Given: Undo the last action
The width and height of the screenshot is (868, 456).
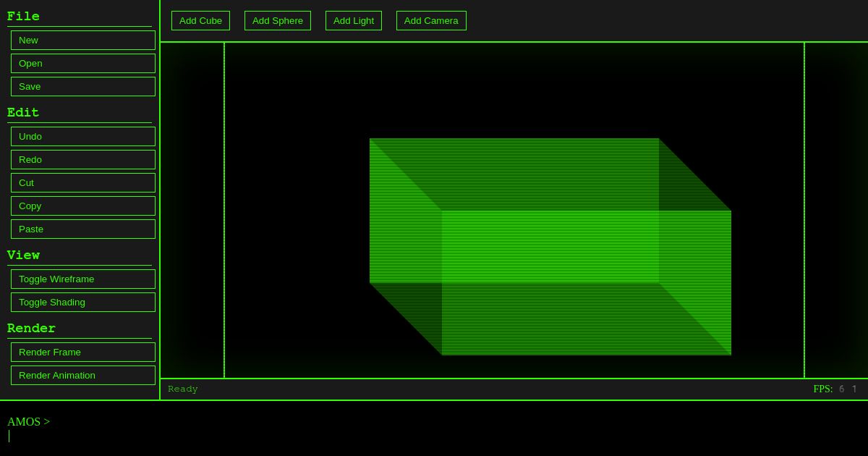Looking at the screenshot, I should click(x=82, y=136).
